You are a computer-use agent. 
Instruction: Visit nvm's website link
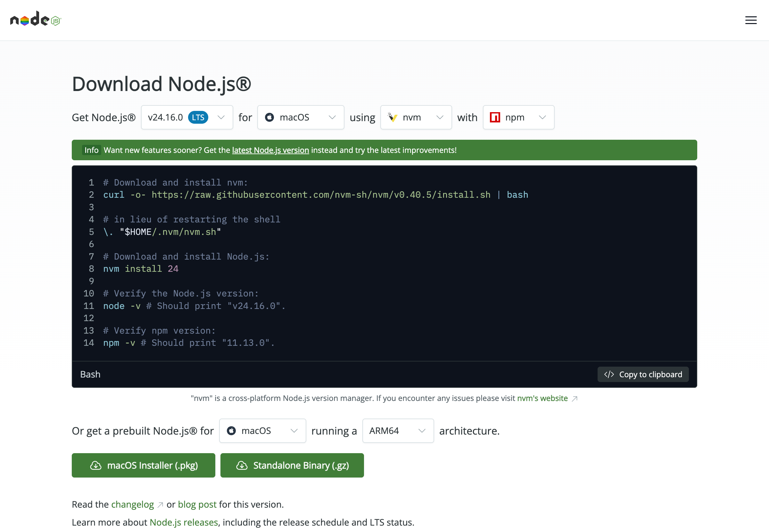coord(542,398)
